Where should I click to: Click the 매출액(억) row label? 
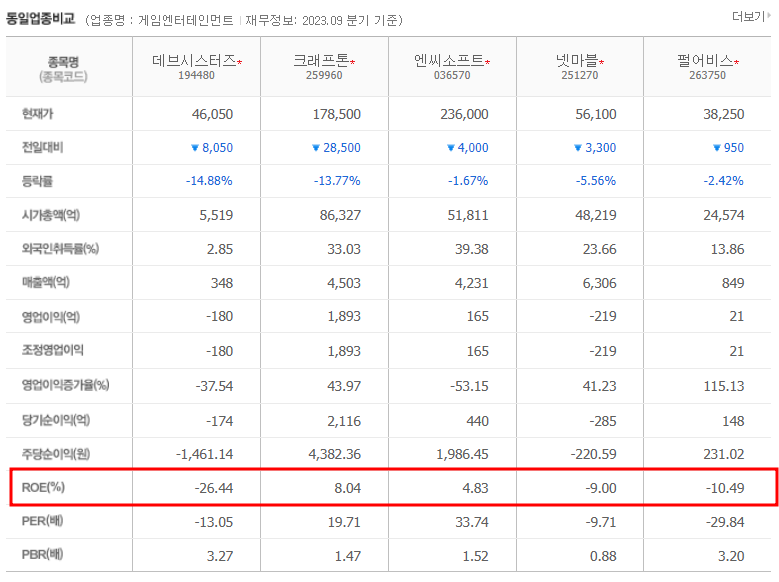(46, 282)
